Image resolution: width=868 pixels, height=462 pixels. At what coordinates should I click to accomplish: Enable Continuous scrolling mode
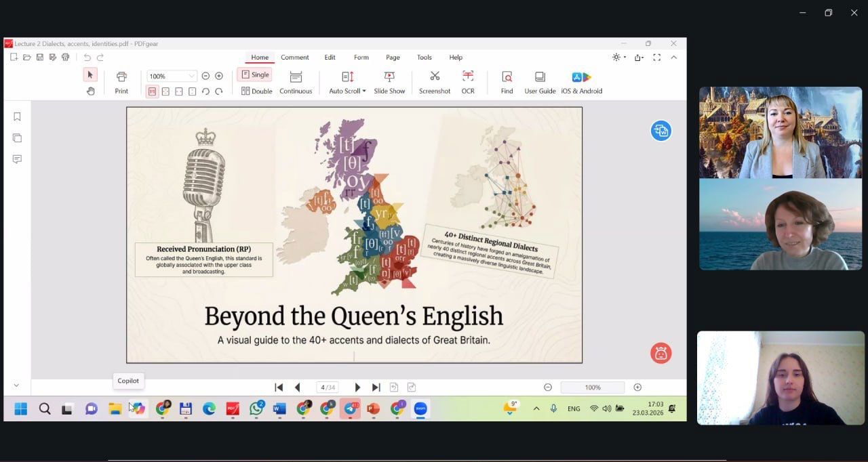(x=296, y=82)
